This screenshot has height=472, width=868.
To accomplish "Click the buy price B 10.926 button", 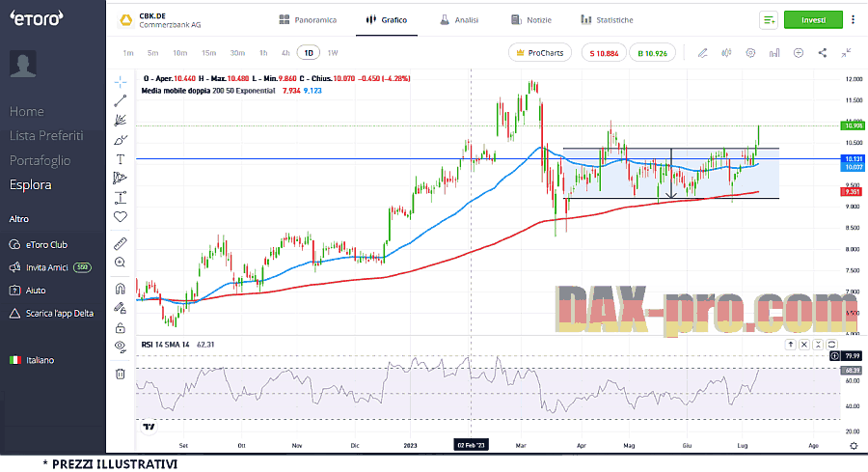I will click(x=653, y=53).
